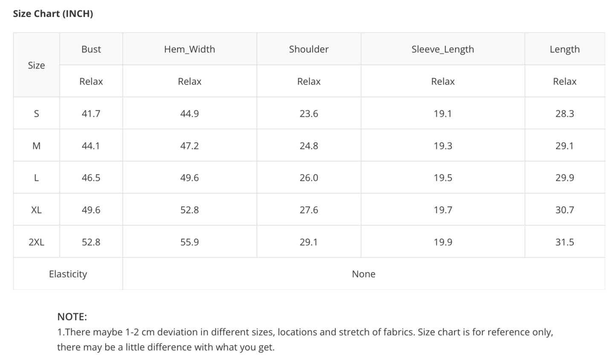Screen dimensions: 616x364
Task: Select sleeve length value 19.7
Action: (443, 210)
